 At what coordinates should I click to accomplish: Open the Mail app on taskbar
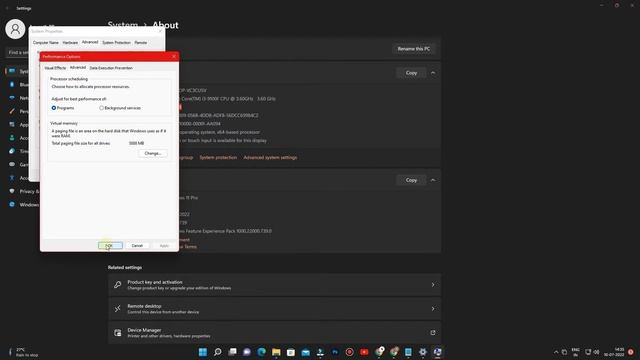(306, 352)
